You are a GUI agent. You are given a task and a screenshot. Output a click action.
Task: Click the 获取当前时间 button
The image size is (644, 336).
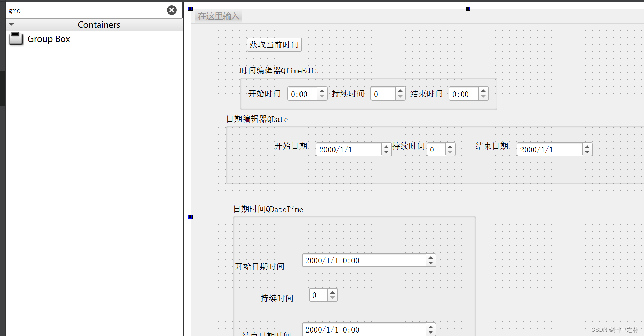274,45
